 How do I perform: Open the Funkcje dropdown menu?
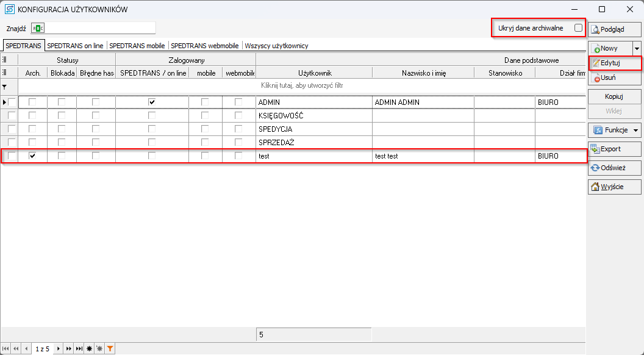tap(614, 130)
